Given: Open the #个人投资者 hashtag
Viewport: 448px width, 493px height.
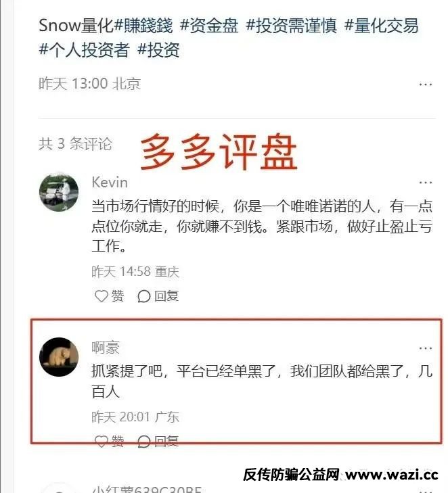Looking at the screenshot, I should [85, 49].
